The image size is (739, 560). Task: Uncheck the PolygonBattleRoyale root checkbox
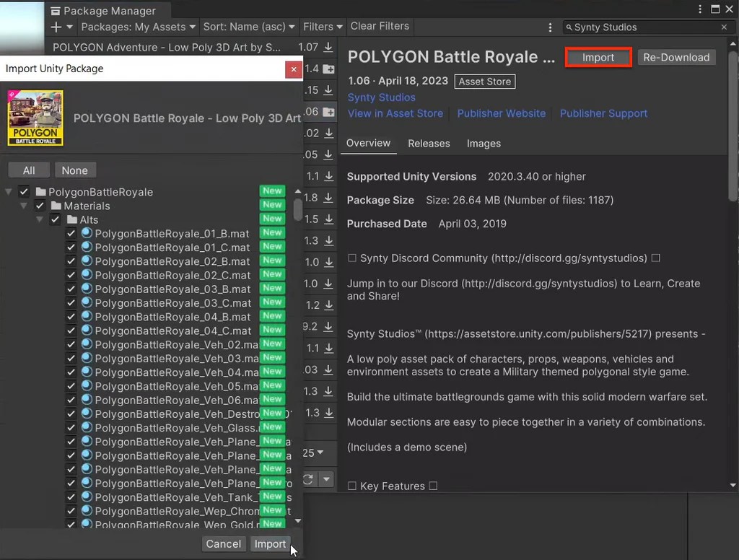click(x=24, y=192)
